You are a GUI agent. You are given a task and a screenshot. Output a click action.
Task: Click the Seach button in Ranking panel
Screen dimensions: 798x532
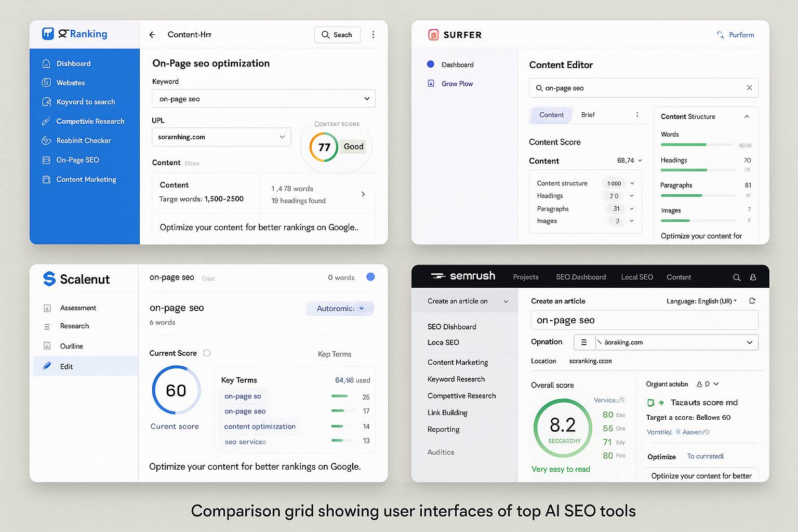point(337,35)
